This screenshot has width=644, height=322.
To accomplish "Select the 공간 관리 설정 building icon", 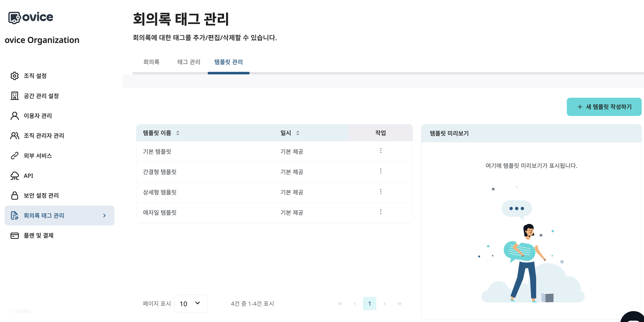I will point(14,96).
